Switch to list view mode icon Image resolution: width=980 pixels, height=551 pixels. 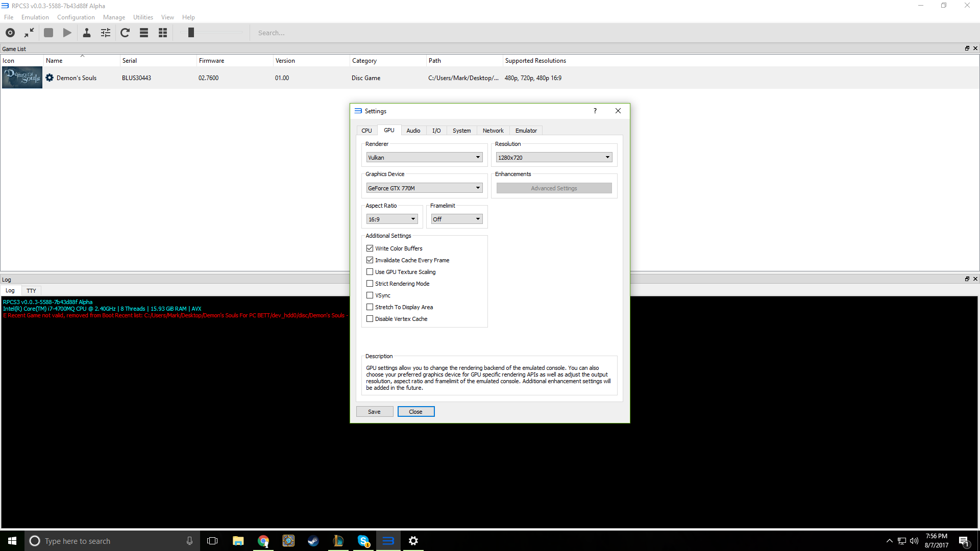pyautogui.click(x=144, y=33)
